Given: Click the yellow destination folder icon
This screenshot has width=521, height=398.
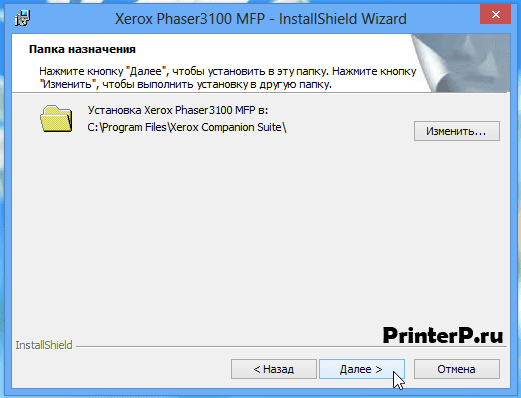Looking at the screenshot, I should coord(56,119).
